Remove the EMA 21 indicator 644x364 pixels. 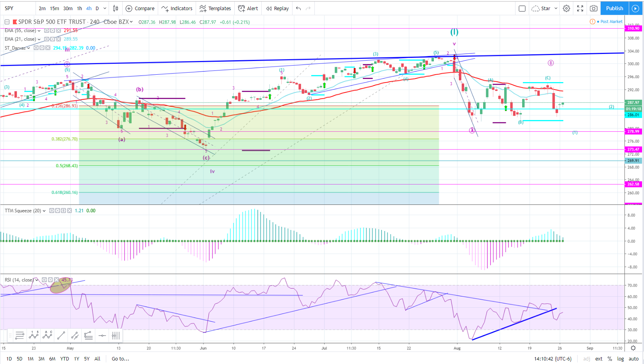59,39
